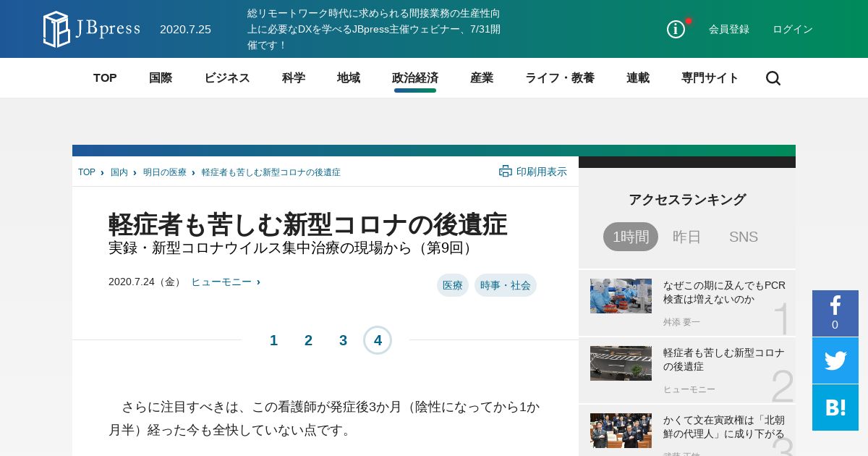Click 明日の医療 in the breadcrumb
The image size is (868, 456).
[x=165, y=172]
